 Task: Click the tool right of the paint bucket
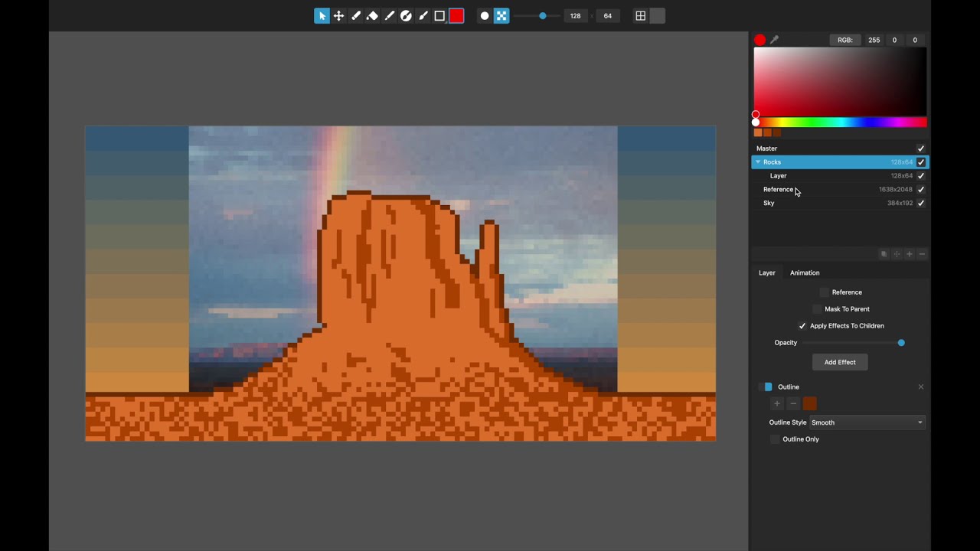tap(390, 15)
